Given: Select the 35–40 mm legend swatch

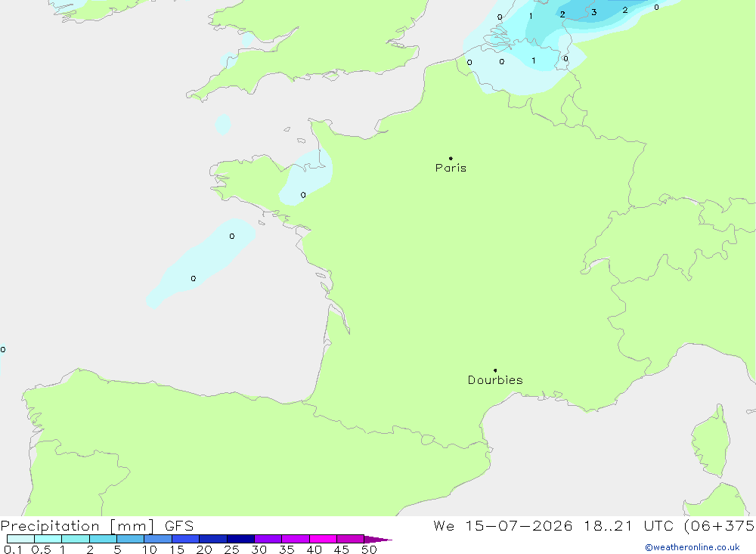Looking at the screenshot, I should pos(296,539).
